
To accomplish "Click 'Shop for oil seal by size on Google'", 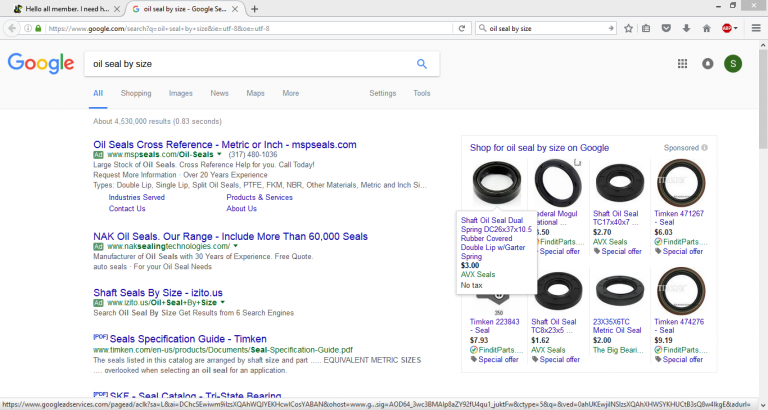I will coord(539,147).
